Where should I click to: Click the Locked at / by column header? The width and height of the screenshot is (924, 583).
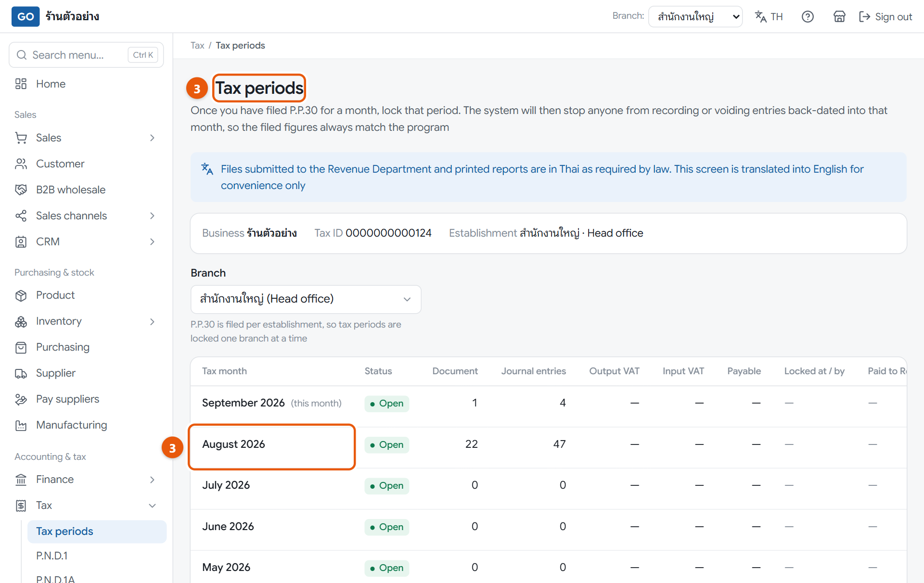(x=814, y=371)
